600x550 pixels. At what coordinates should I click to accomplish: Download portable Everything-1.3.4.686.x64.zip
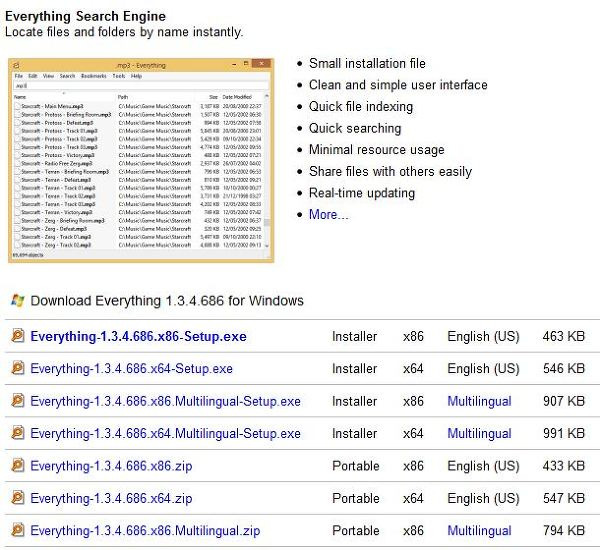pyautogui.click(x=111, y=498)
